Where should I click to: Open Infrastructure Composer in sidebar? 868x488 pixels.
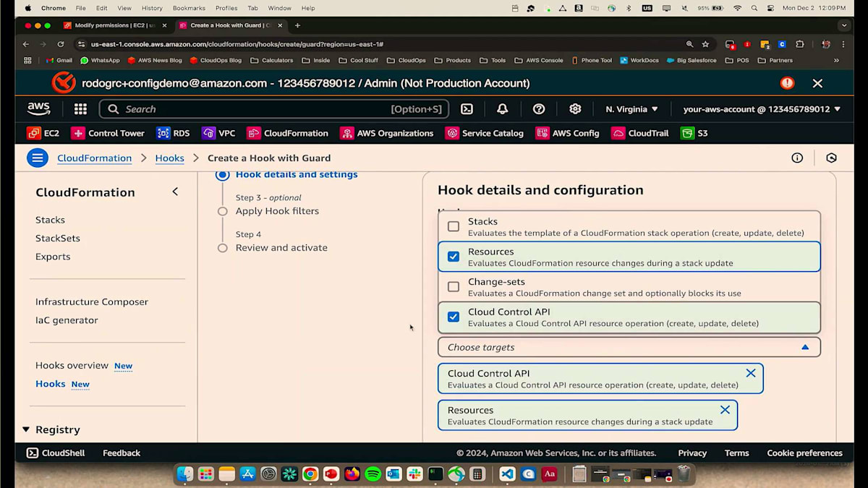[92, 301]
